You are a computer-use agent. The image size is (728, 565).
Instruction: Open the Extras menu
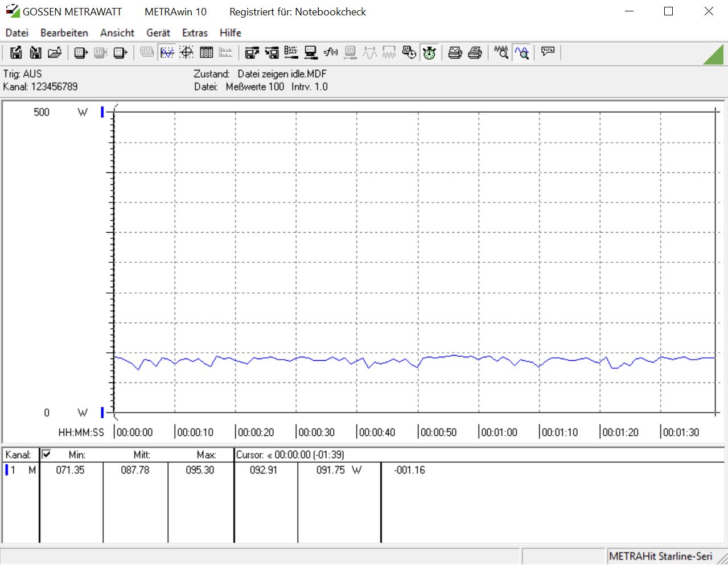point(195,33)
